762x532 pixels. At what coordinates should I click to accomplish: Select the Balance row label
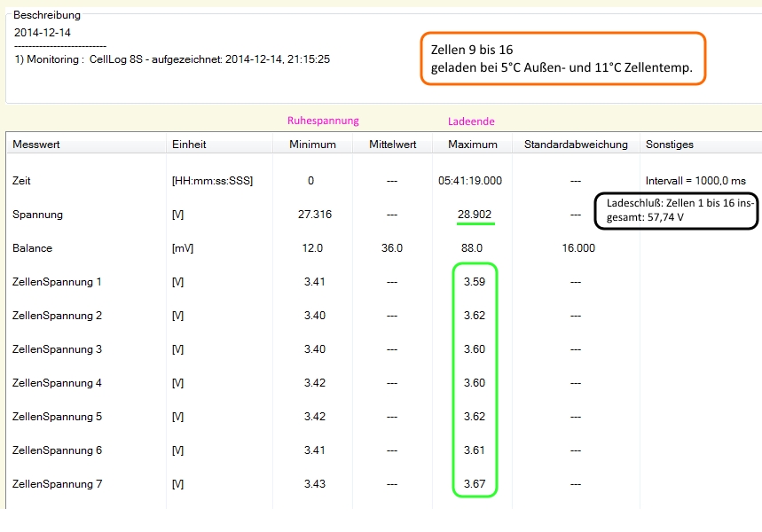(32, 248)
